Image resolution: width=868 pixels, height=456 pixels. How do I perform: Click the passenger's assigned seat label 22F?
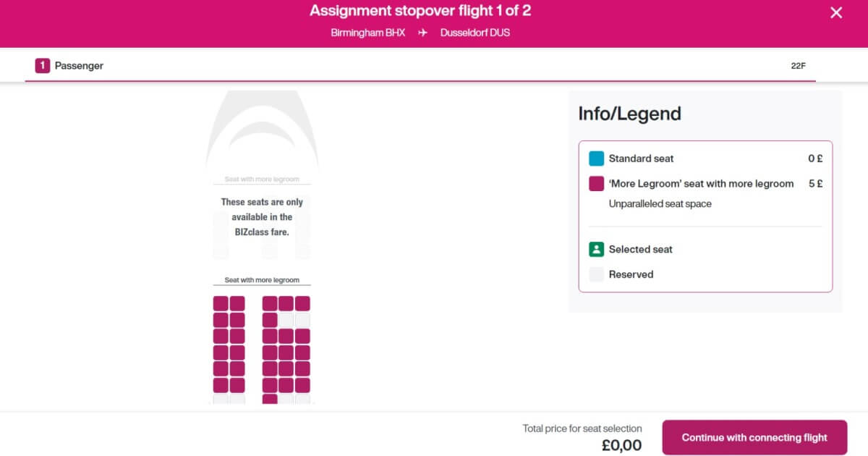pyautogui.click(x=798, y=66)
